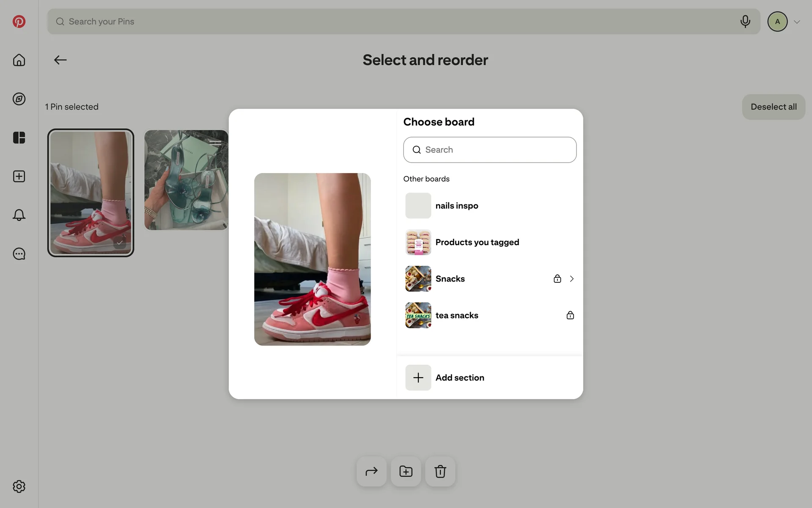Click the trash delete icon

(440, 472)
